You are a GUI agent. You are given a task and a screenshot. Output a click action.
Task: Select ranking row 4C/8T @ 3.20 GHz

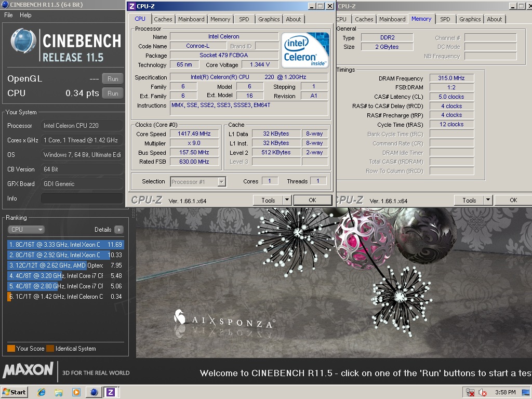(65, 276)
